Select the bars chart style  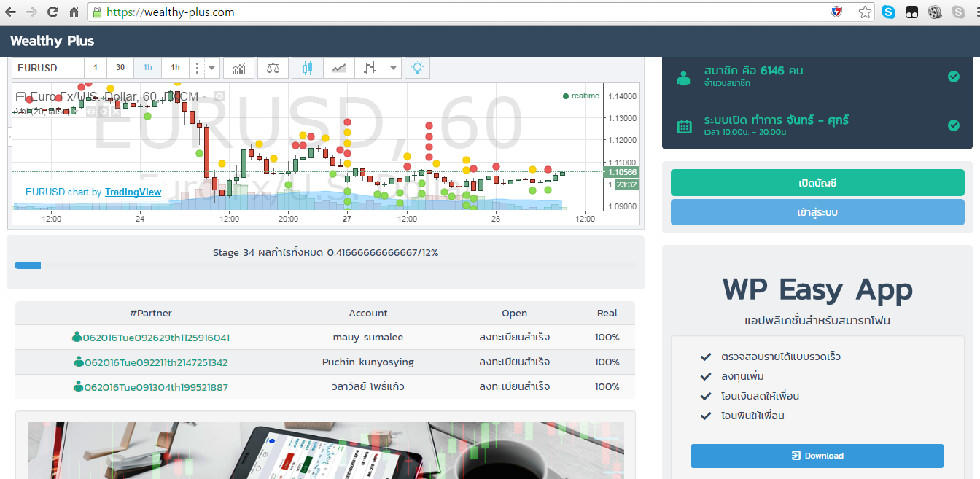[x=370, y=68]
